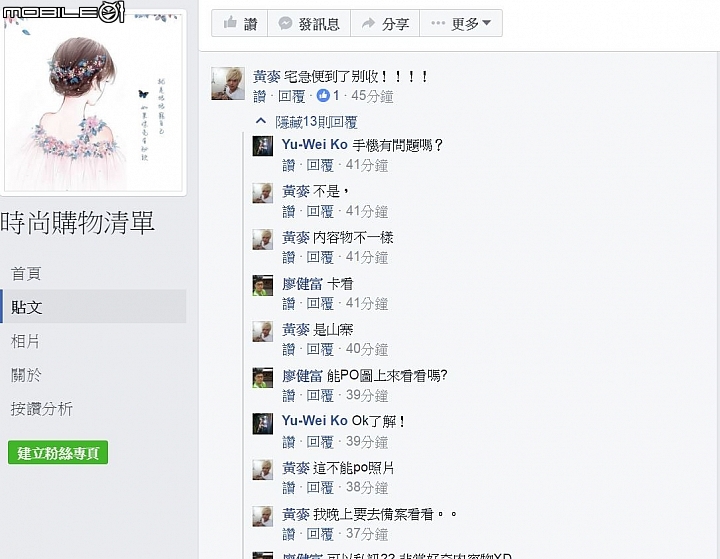720x559 pixels.
Task: Click the blue like reaction count icon
Action: tap(323, 96)
